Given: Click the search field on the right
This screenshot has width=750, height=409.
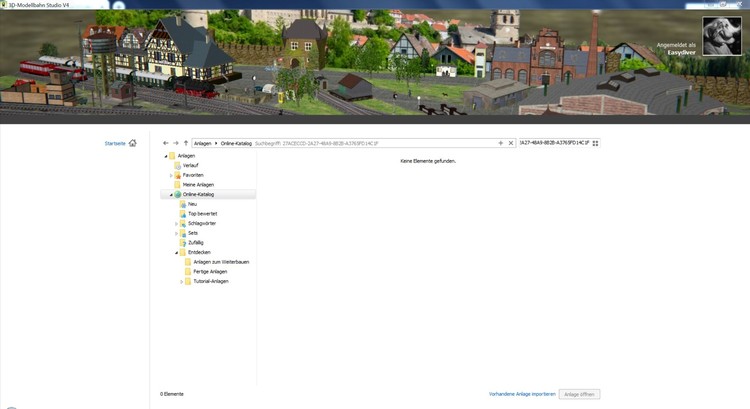Looking at the screenshot, I should (x=553, y=143).
